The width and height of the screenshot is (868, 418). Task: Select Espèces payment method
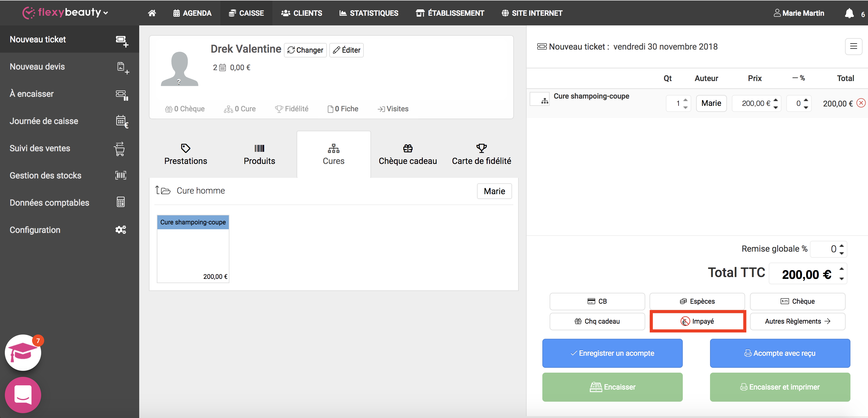[697, 301]
